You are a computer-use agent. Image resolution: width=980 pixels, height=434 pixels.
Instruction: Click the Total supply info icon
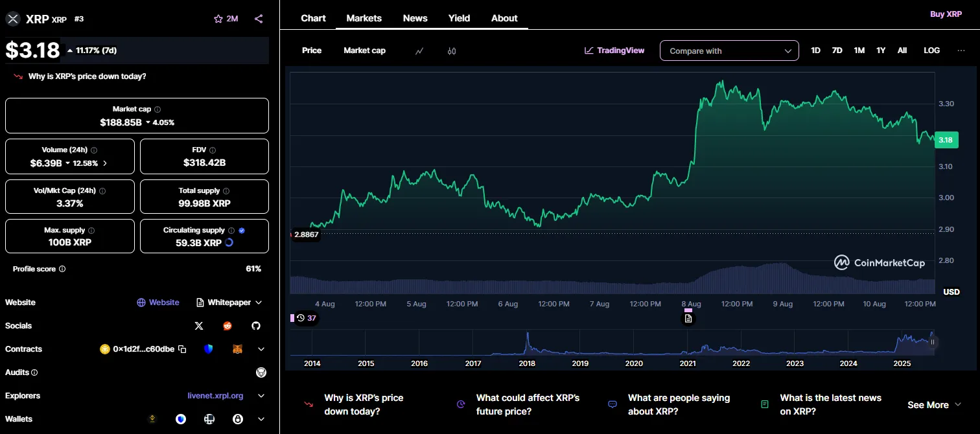click(226, 191)
